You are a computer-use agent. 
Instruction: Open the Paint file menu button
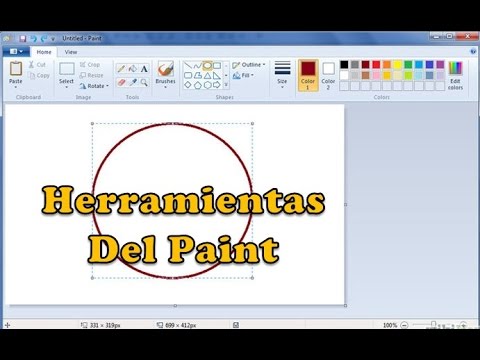[16, 52]
